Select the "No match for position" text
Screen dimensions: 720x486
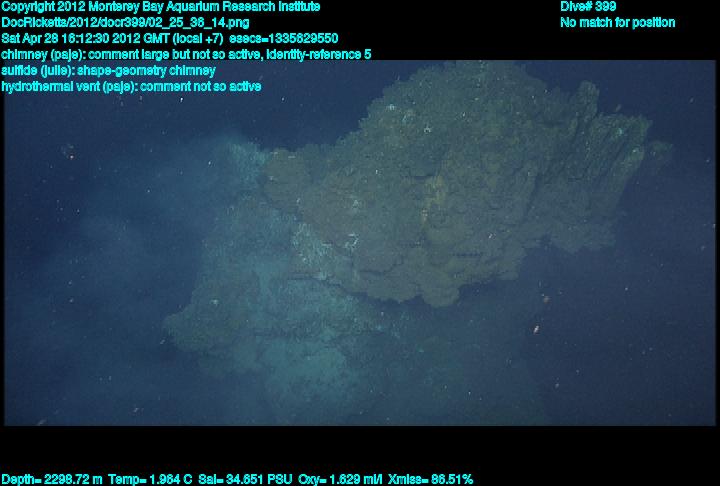pyautogui.click(x=617, y=22)
